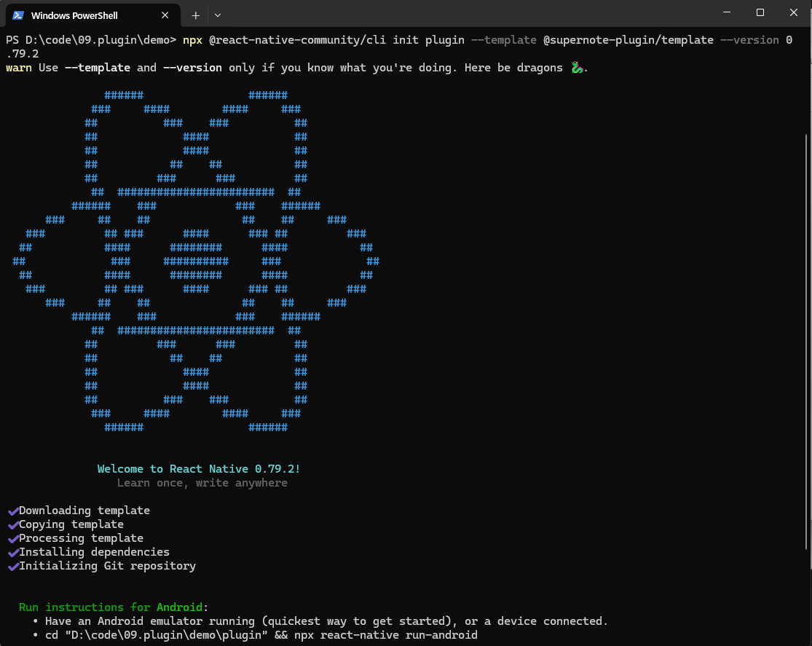Screen dimensions: 812x646
Task: Minimize the terminal window
Action: pyautogui.click(x=727, y=12)
